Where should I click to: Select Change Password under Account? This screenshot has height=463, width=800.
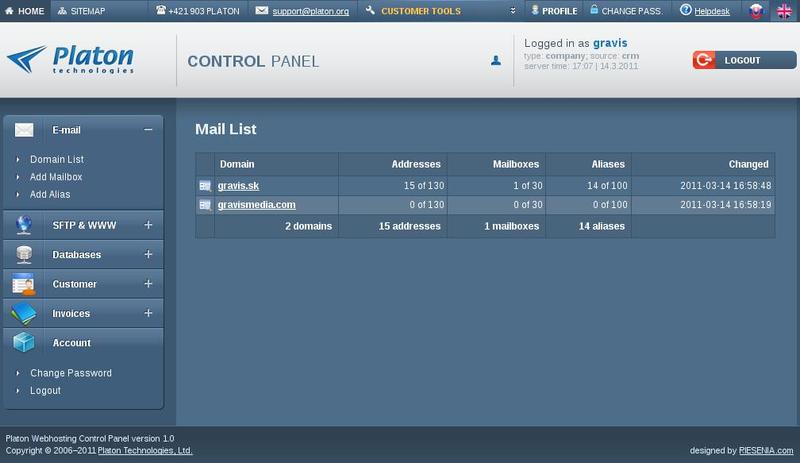[x=71, y=373]
